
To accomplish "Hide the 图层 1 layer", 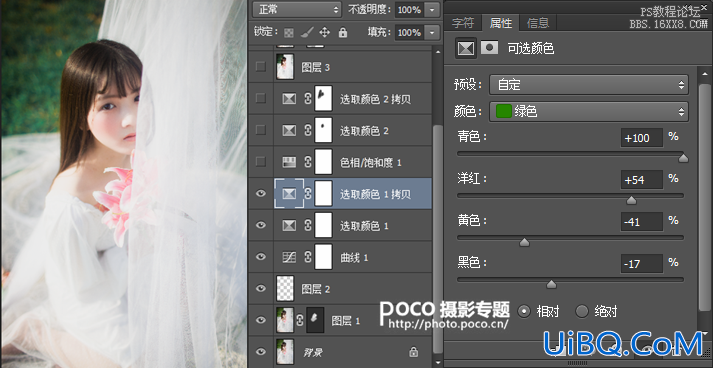I will (261, 320).
